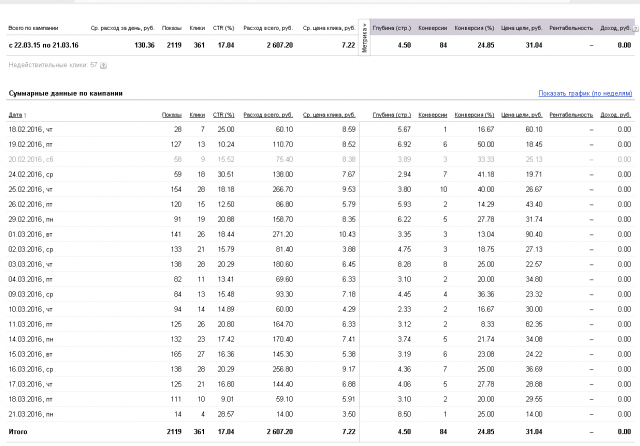Viewport: 640px width, 446px height.
Task: Click the sort arrow next to Дата header
Action: tap(27, 115)
